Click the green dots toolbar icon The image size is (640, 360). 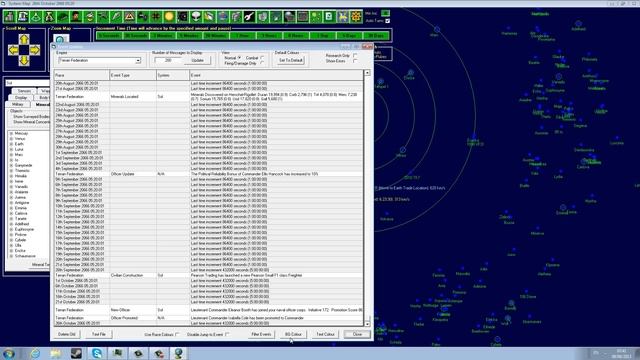(x=316, y=17)
